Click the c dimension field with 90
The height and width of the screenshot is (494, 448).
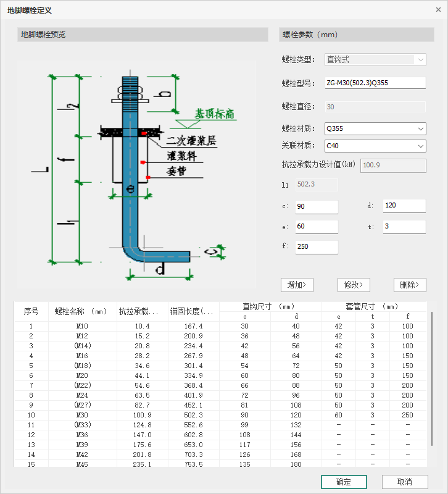317,207
